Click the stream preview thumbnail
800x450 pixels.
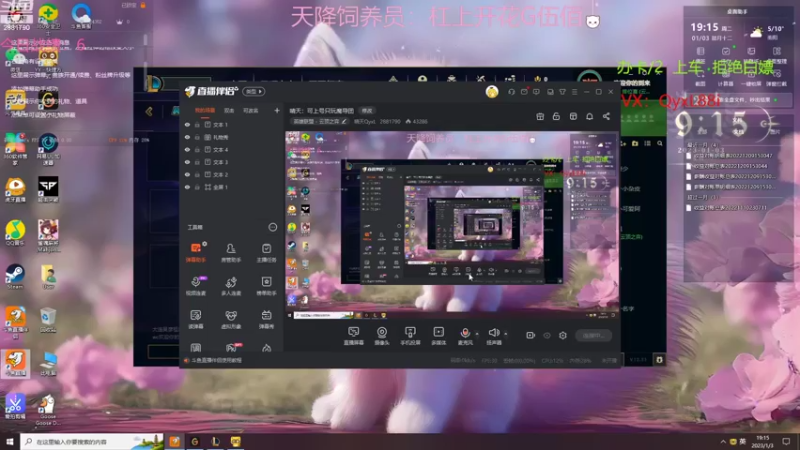click(x=452, y=225)
